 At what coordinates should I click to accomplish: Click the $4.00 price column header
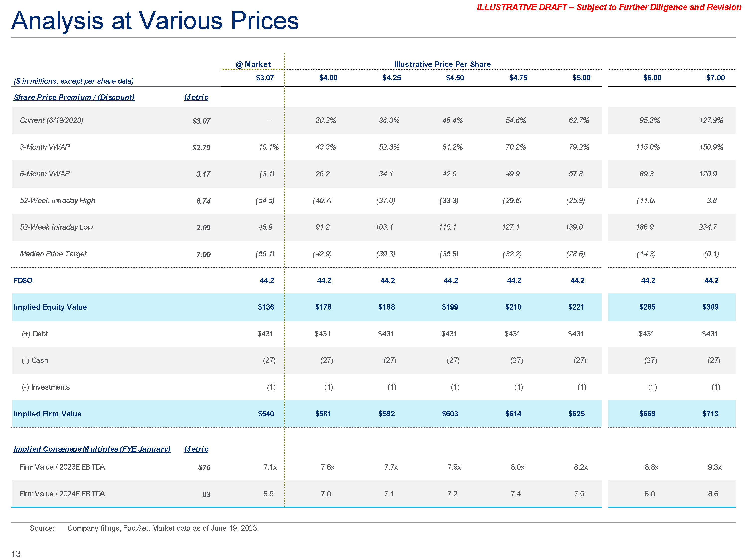pos(328,78)
